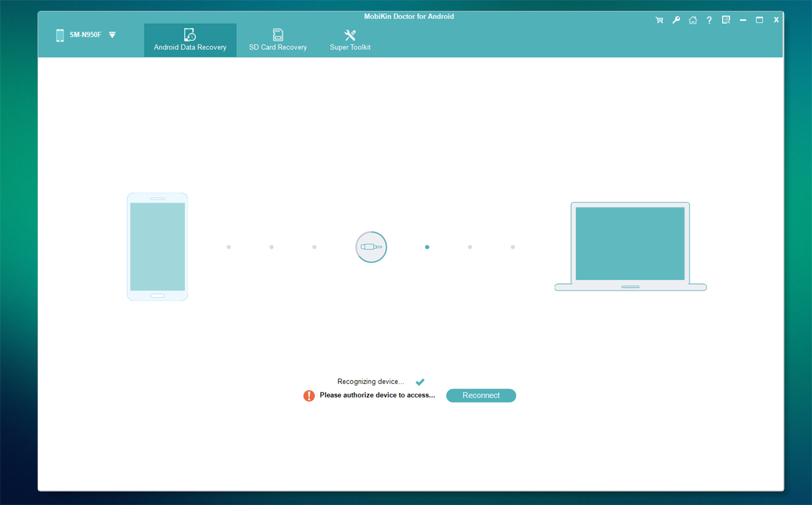Click the key registration icon
Screen dimensions: 812x505
676,21
